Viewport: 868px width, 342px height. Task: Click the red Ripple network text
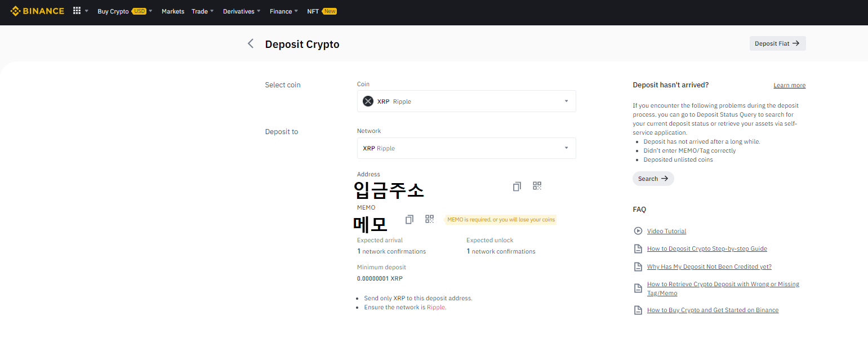436,307
